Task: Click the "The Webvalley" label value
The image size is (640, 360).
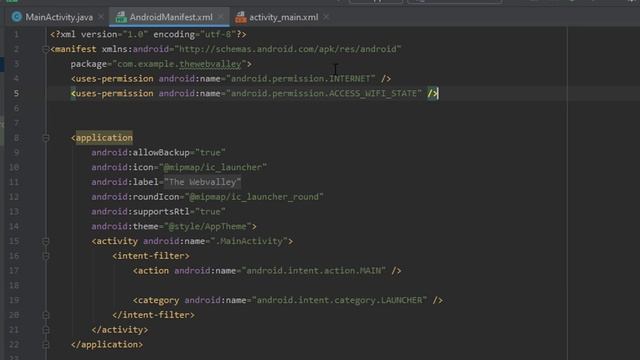Action: click(x=202, y=182)
